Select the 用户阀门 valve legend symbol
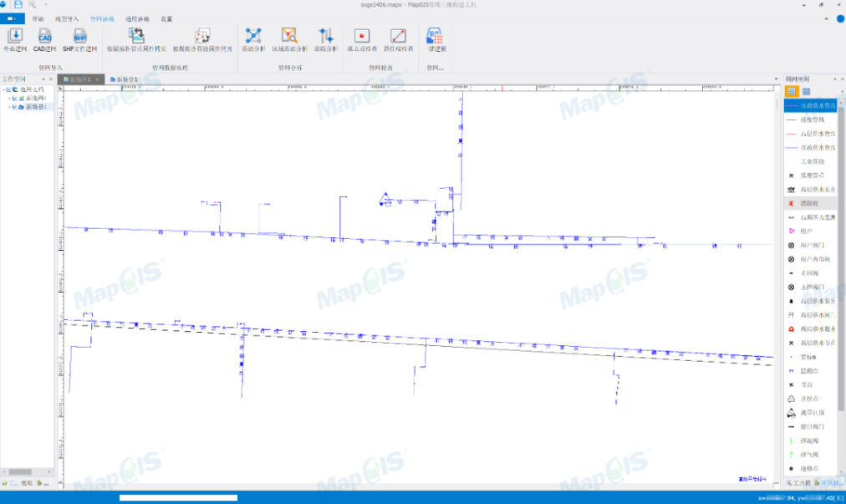The width and height of the screenshot is (846, 504). coord(792,245)
